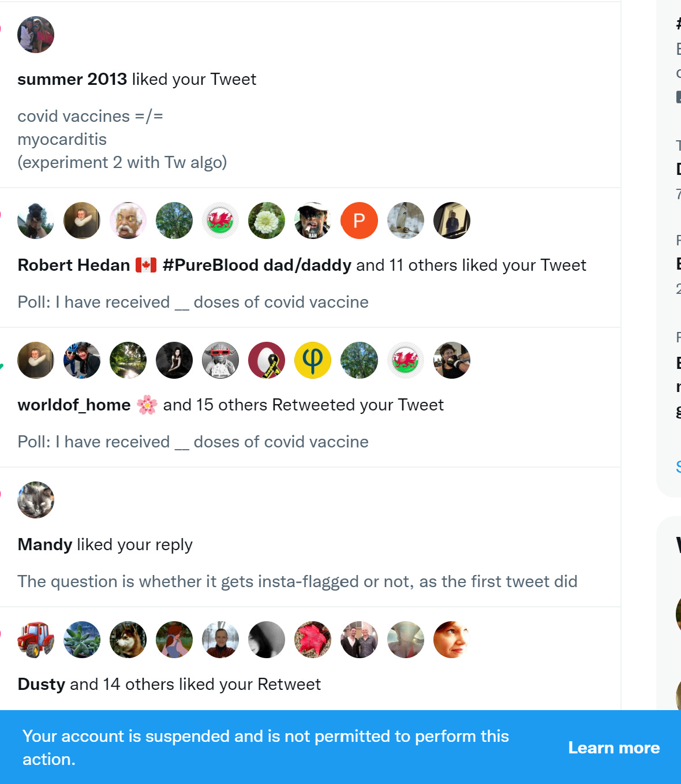Viewport: 681px width, 784px height.
Task: Click Mandy's grey cat avatar
Action: pos(36,500)
